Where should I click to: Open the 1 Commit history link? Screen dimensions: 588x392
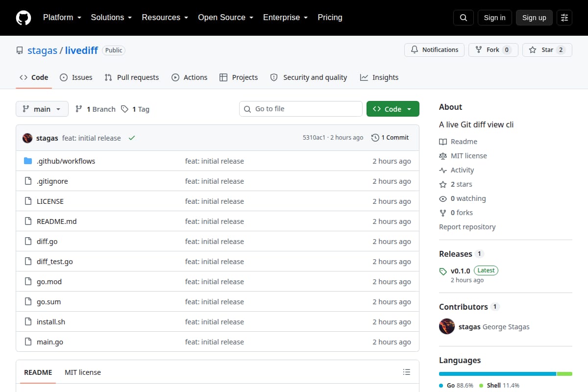[390, 138]
